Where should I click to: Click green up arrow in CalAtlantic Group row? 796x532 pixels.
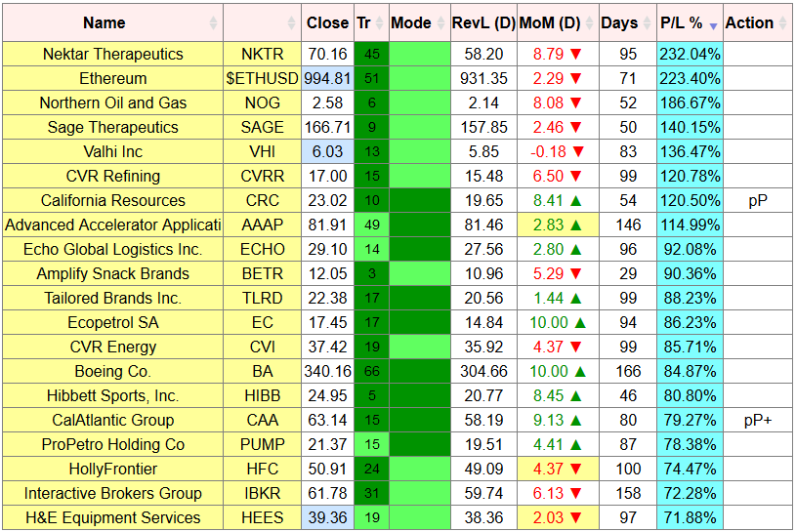pyautogui.click(x=575, y=420)
